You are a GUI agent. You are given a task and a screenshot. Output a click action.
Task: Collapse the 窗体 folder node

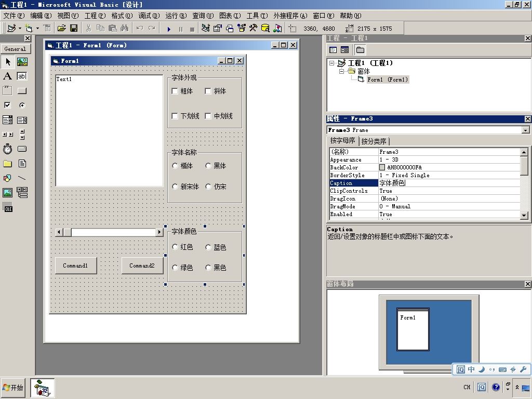coord(342,71)
